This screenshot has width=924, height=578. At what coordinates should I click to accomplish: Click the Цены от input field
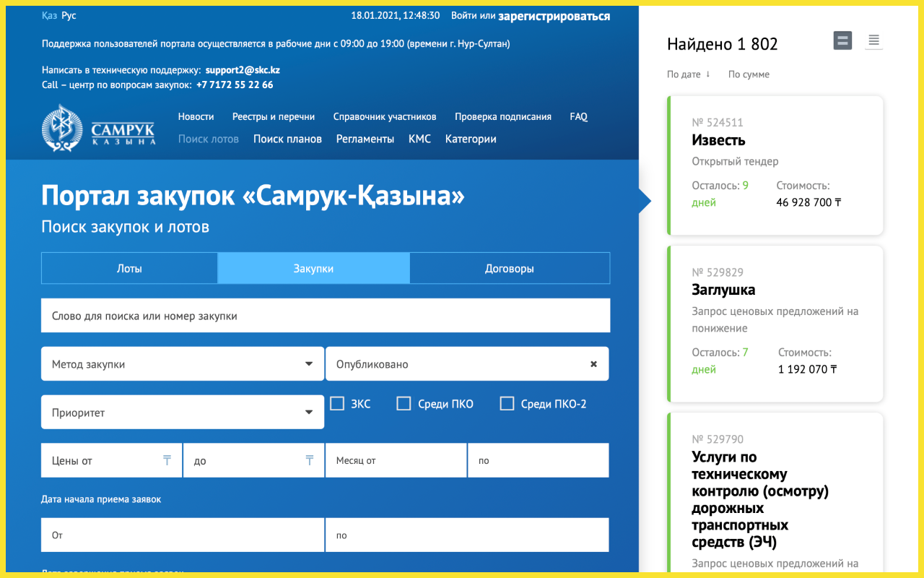click(112, 460)
